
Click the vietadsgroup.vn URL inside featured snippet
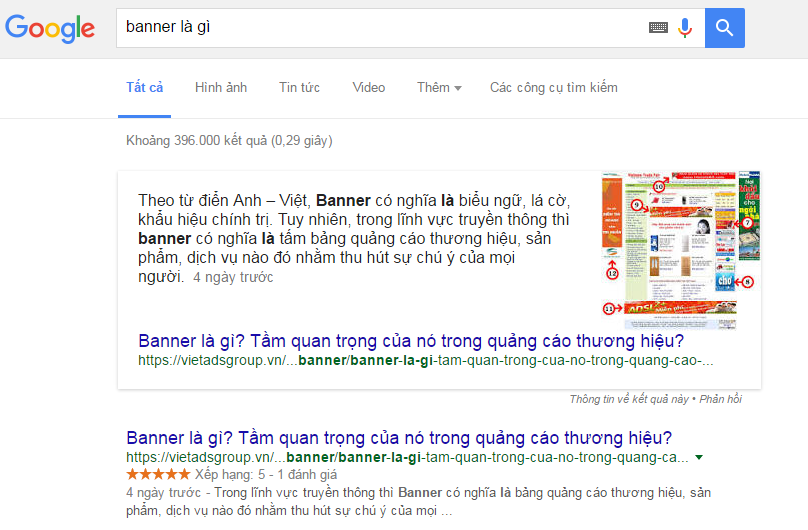pos(425,360)
